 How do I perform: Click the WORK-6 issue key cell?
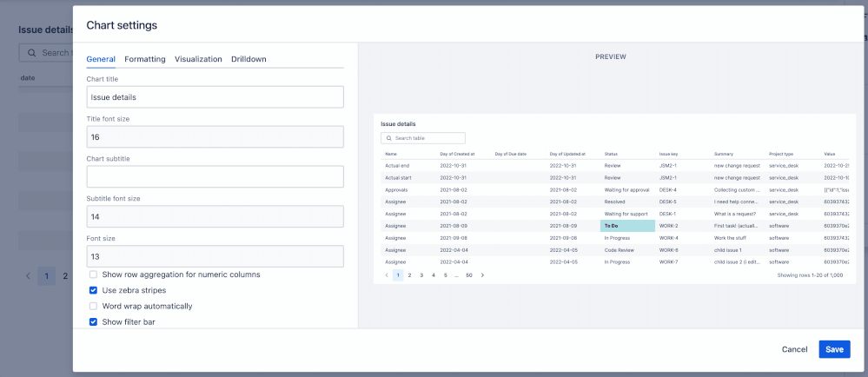tap(668, 250)
